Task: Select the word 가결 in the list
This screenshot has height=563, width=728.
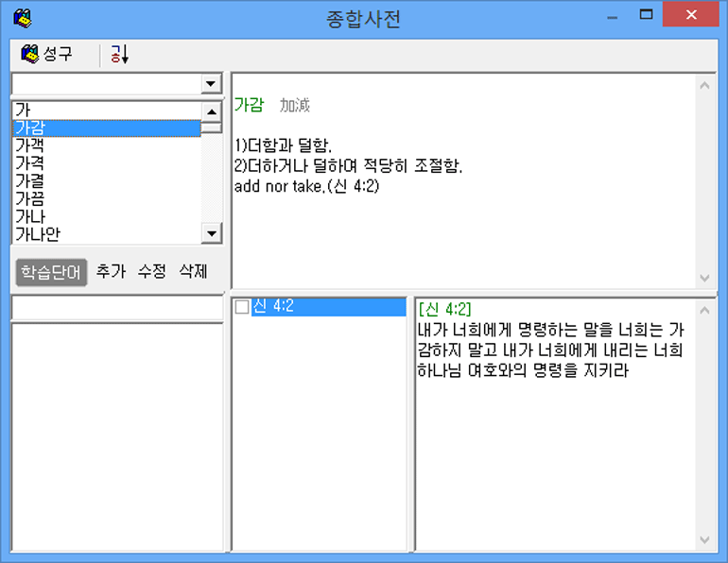Action: coord(107,180)
